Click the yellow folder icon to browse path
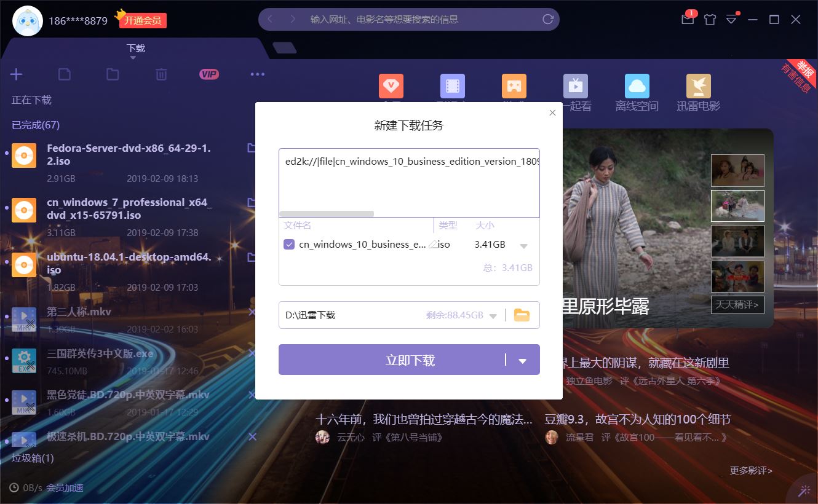Screen dimensions: 818x504 pyautogui.click(x=521, y=315)
